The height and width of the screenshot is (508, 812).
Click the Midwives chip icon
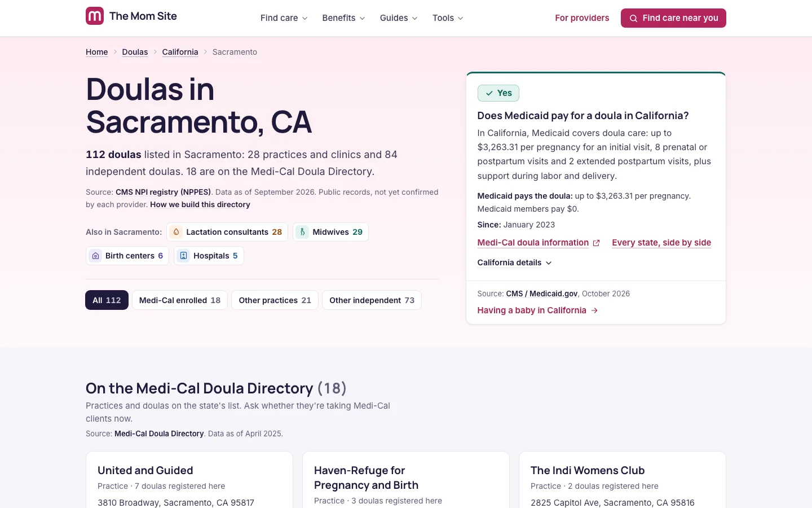[303, 232]
